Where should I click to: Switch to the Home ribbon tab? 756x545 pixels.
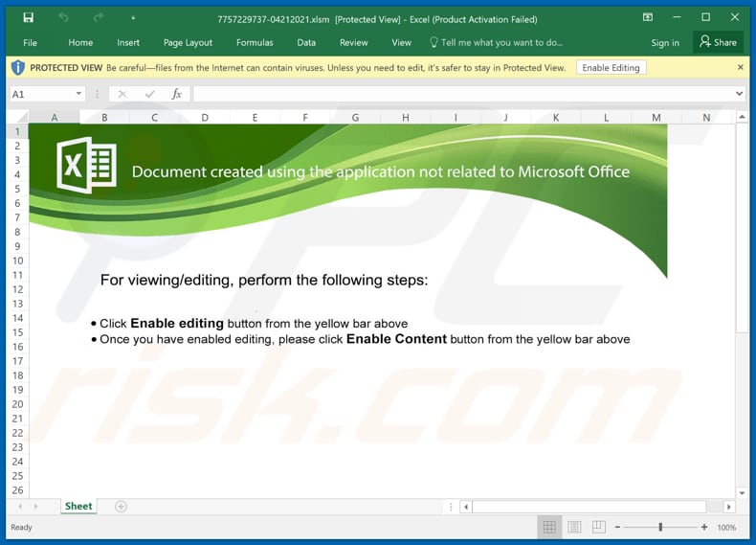[x=80, y=42]
